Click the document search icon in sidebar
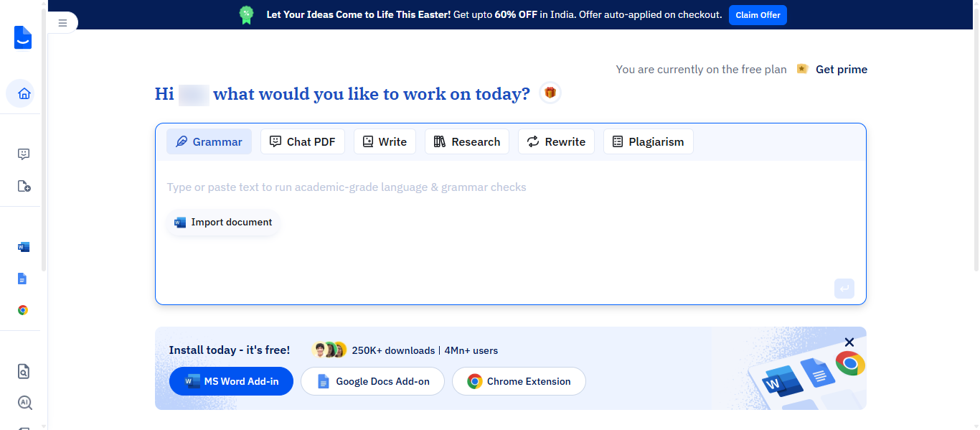This screenshot has height=430, width=980. [24, 371]
